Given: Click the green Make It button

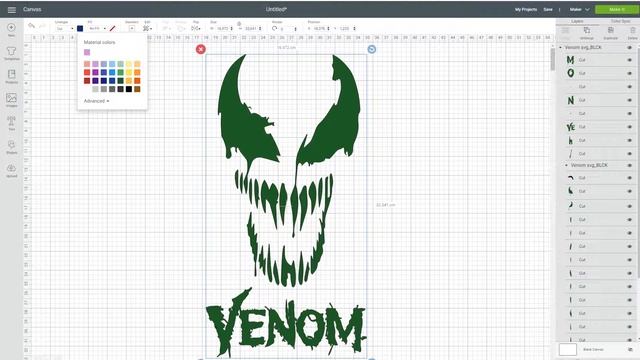Looking at the screenshot, I should (616, 9).
